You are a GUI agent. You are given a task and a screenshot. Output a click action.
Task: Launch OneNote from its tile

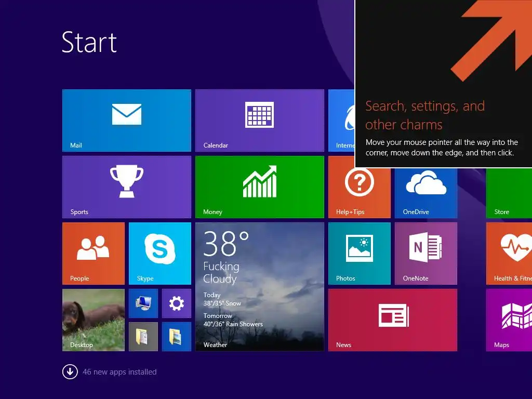pos(426,254)
